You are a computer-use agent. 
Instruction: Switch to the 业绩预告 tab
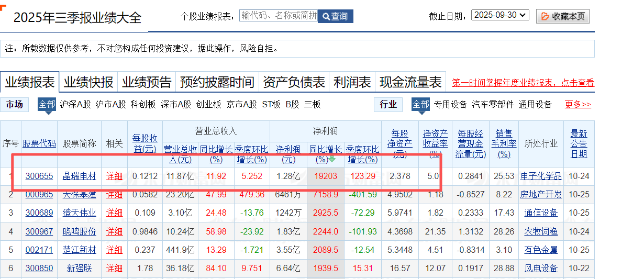(x=147, y=82)
